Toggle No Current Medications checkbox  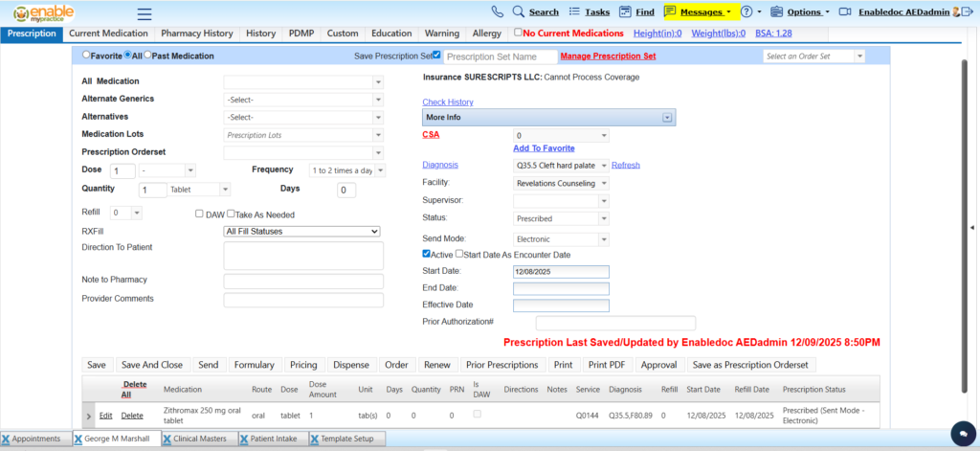click(x=518, y=34)
